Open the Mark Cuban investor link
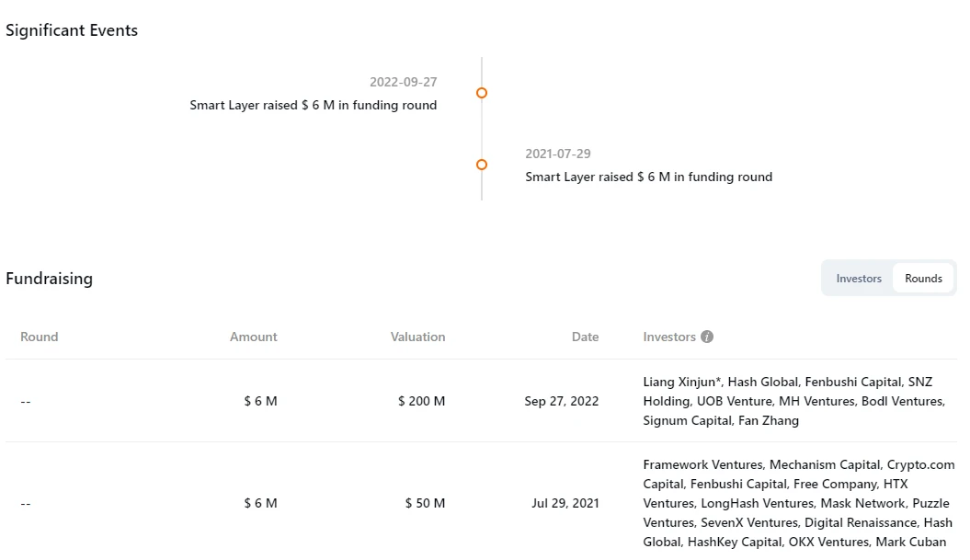The width and height of the screenshot is (970, 560). pyautogui.click(x=910, y=542)
